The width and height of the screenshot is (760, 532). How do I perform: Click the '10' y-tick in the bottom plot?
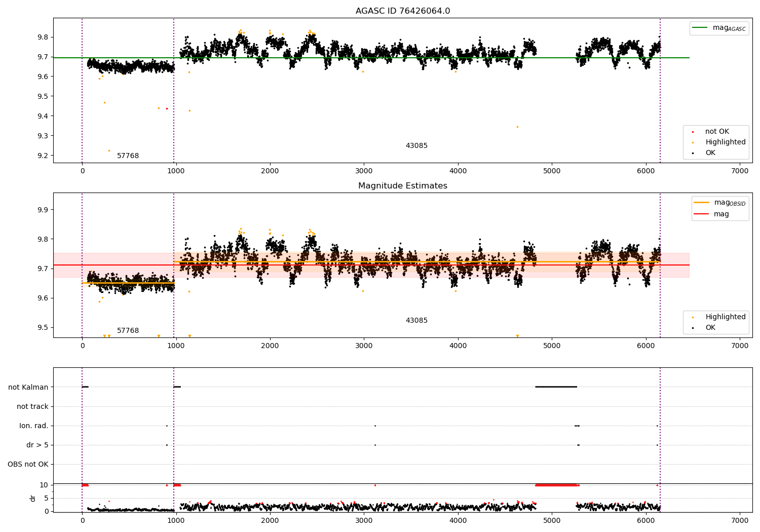tap(44, 485)
